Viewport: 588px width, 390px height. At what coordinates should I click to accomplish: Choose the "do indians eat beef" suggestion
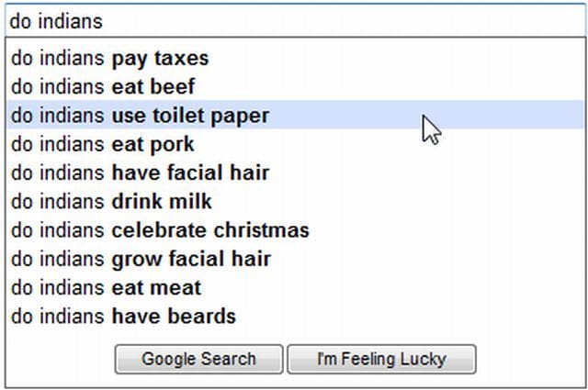[x=103, y=87]
